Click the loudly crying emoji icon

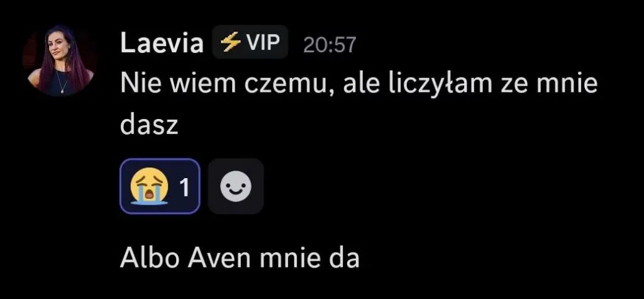pos(149,187)
